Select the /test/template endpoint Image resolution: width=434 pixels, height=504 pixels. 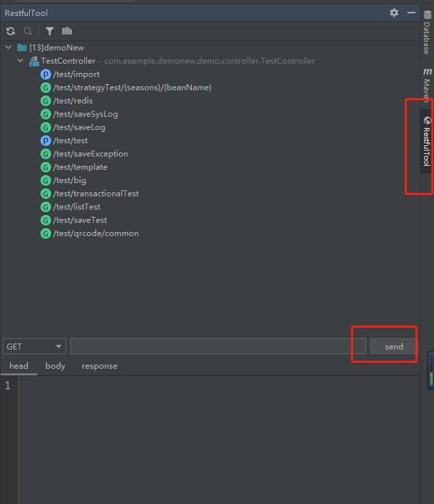[80, 167]
